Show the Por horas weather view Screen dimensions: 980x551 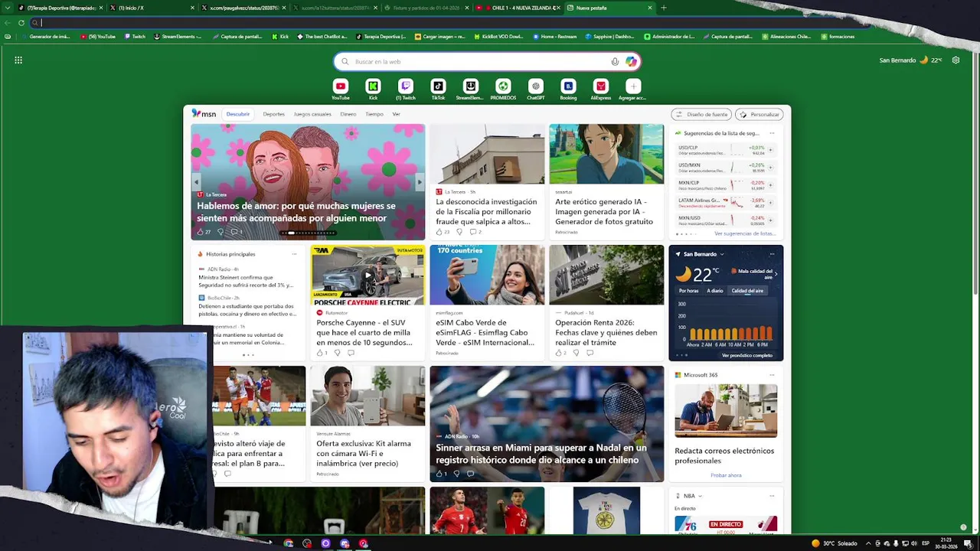tap(688, 291)
